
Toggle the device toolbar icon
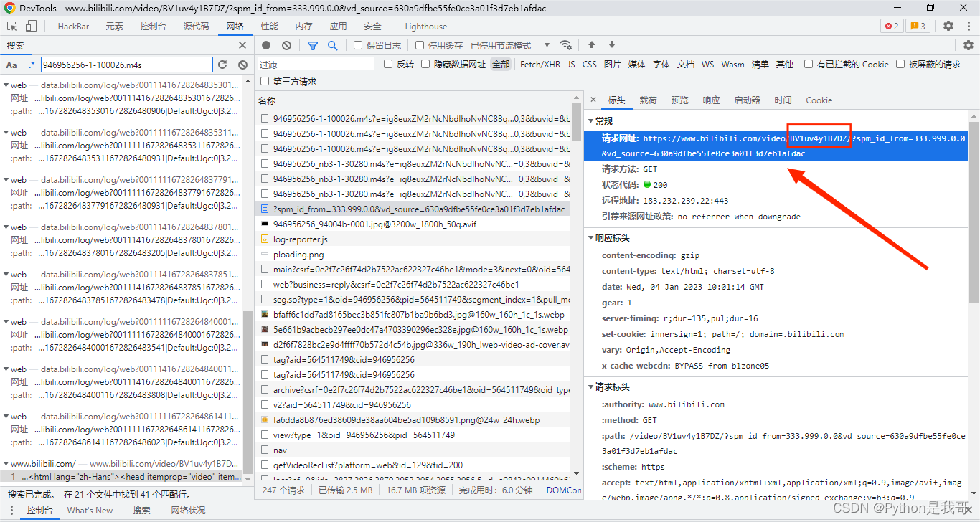[31, 26]
